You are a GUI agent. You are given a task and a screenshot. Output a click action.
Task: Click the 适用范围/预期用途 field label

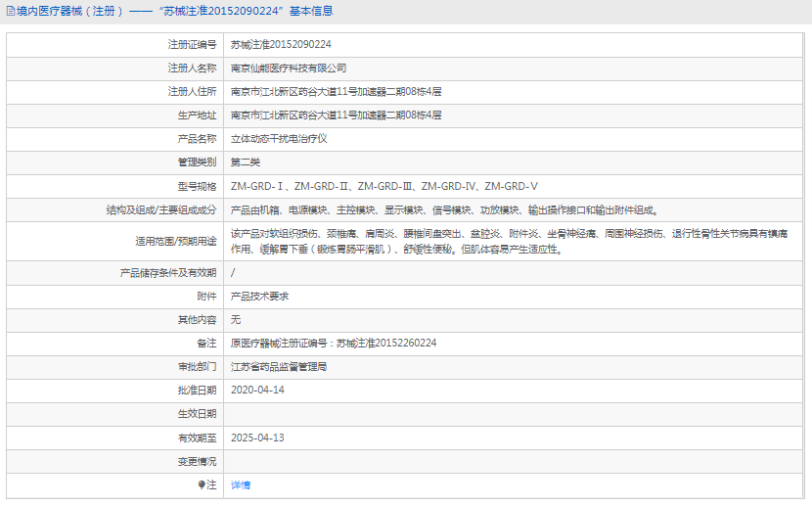[x=175, y=242]
